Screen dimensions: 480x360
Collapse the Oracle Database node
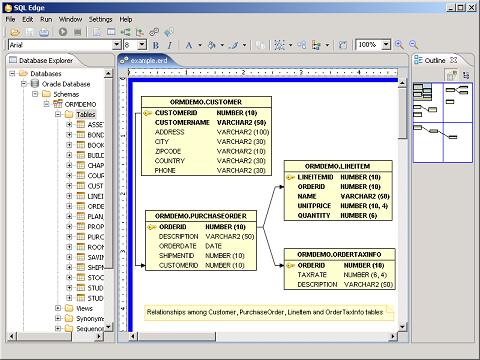(24, 84)
